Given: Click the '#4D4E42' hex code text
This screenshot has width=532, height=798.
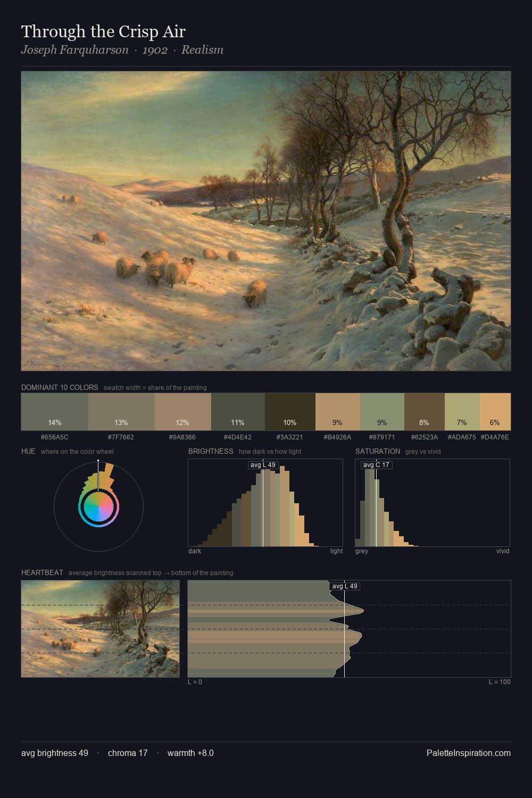Looking at the screenshot, I should point(238,437).
